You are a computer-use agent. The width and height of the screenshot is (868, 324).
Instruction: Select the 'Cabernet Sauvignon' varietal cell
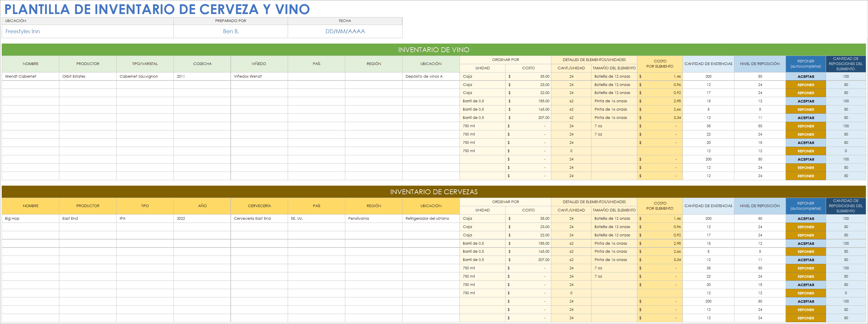145,76
